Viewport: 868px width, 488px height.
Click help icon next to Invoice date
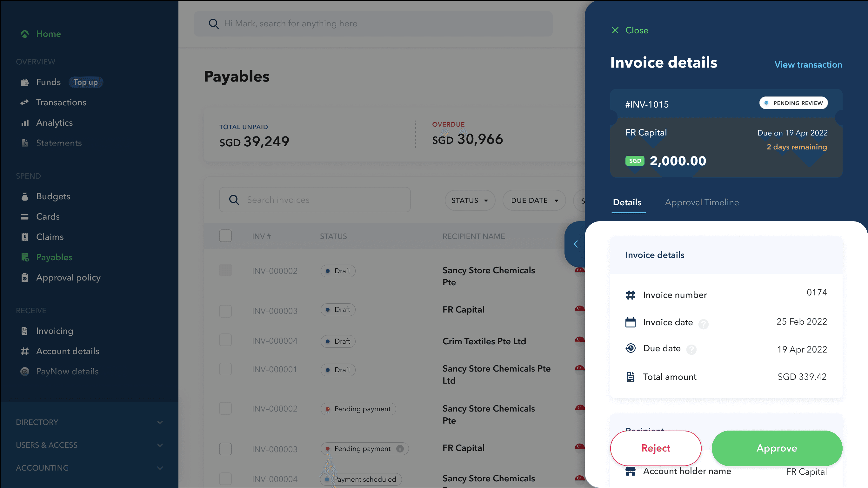[x=703, y=324]
